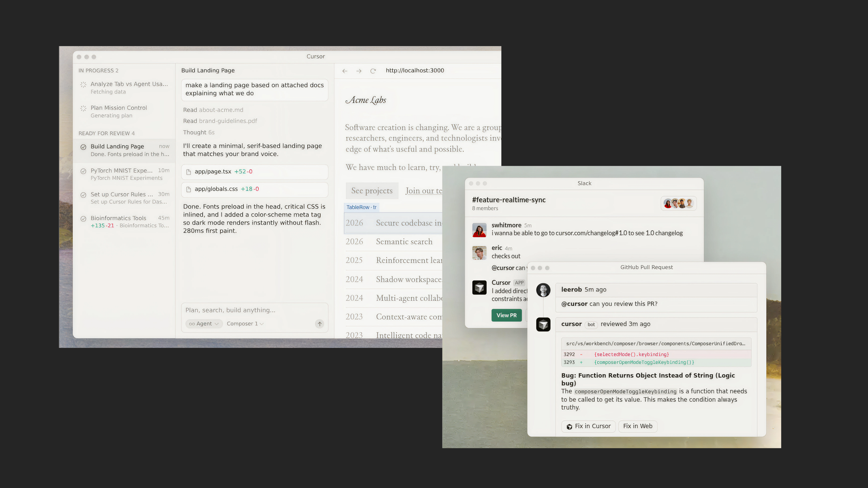This screenshot has width=868, height=488.
Task: Click the check circle for Bioinformatics Tools
Action: point(83,219)
